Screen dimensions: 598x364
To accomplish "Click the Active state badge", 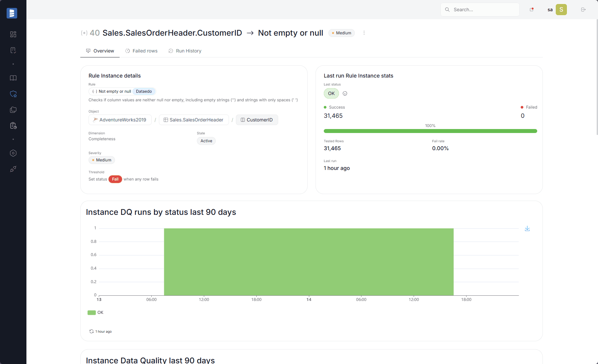I will [206, 141].
